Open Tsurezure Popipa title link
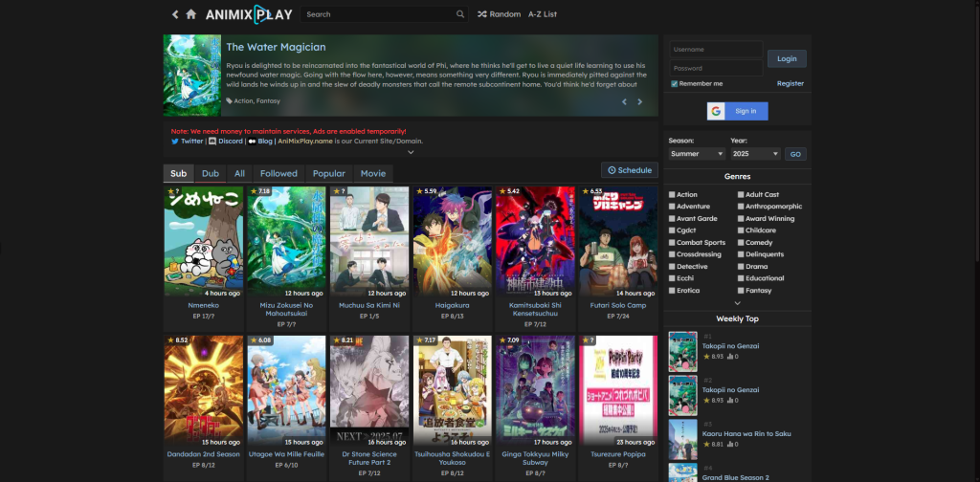The width and height of the screenshot is (980, 482). 618,454
